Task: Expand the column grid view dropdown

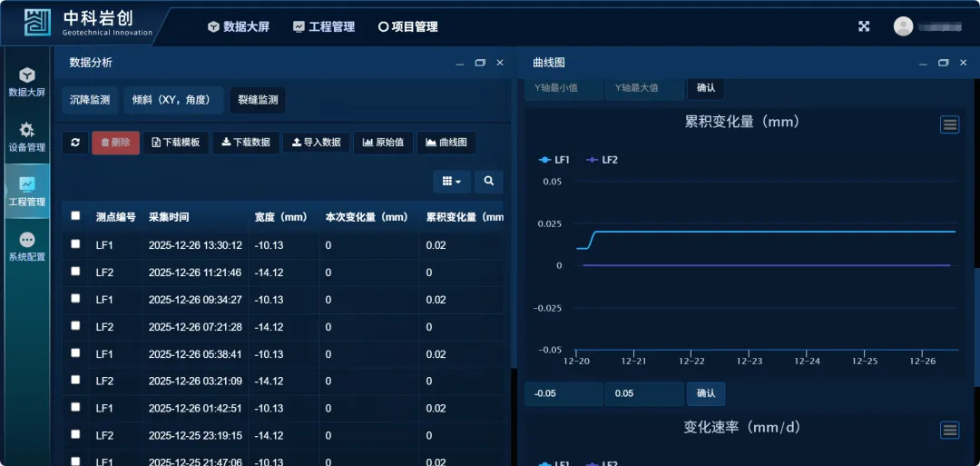Action: 452,182
